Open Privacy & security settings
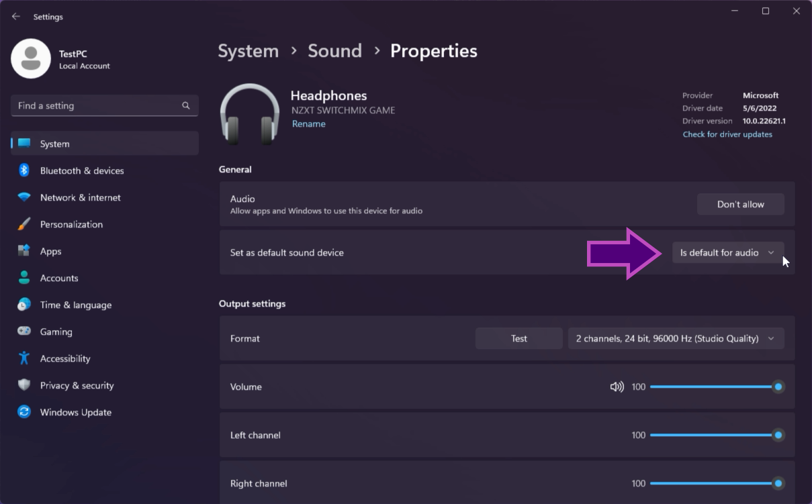This screenshot has height=504, width=812. (105, 385)
